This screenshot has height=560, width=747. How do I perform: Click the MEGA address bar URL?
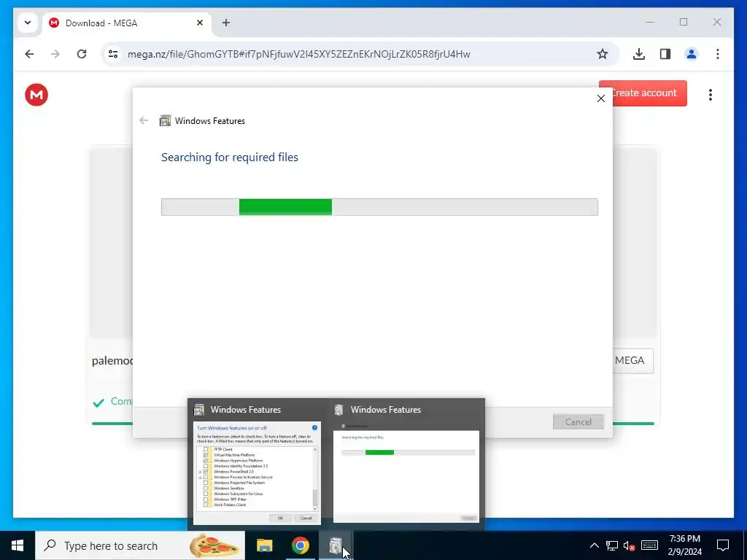[x=298, y=54]
